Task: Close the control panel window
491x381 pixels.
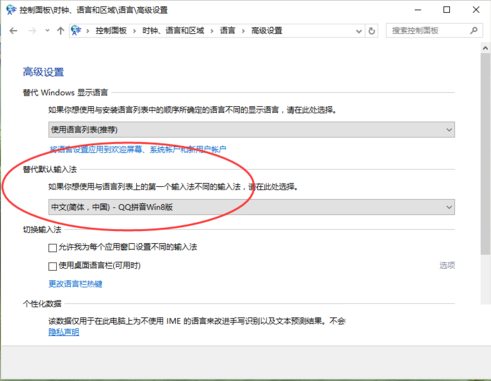Action: pyautogui.click(x=476, y=10)
